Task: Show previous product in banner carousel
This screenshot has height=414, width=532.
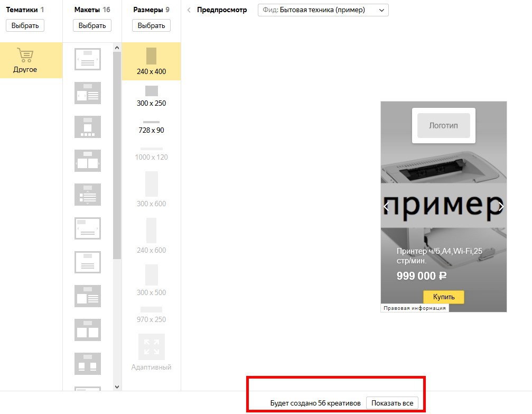Action: 386,206
